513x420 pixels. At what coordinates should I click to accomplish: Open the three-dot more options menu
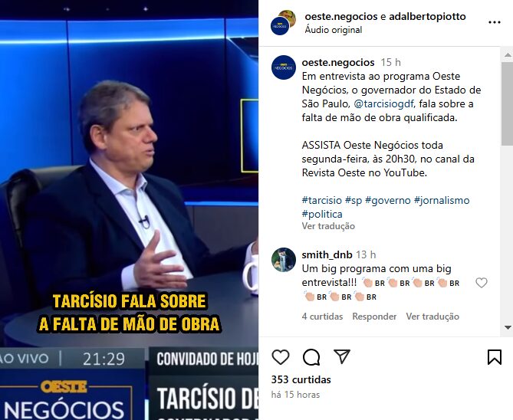495,22
